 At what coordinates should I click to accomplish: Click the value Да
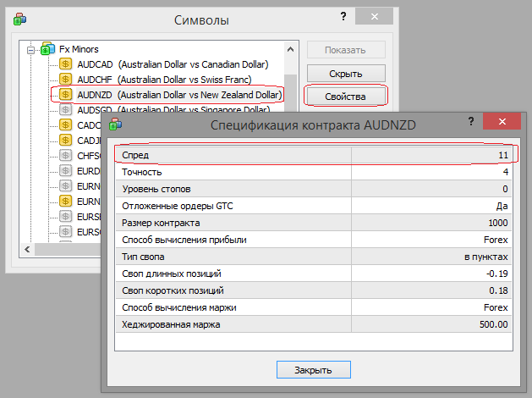click(502, 206)
